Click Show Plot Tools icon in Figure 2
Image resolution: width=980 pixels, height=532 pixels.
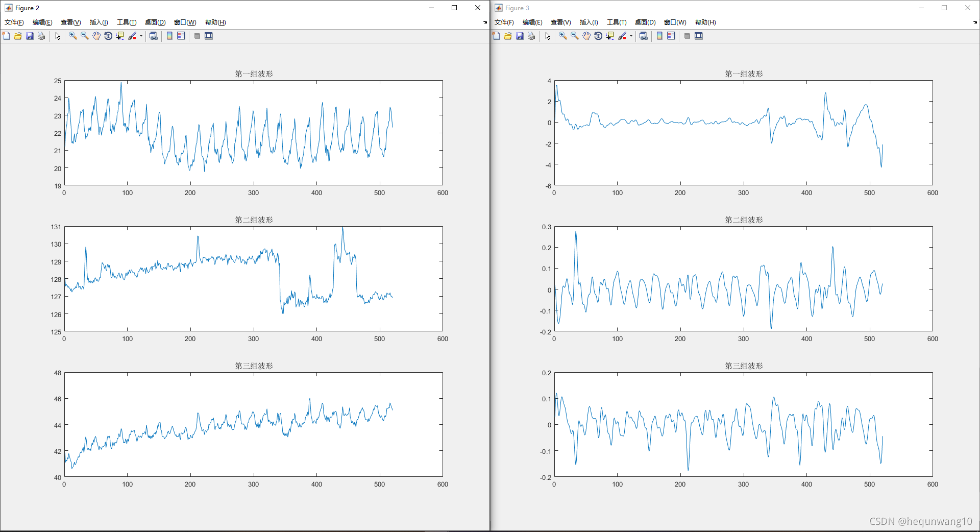coord(209,36)
